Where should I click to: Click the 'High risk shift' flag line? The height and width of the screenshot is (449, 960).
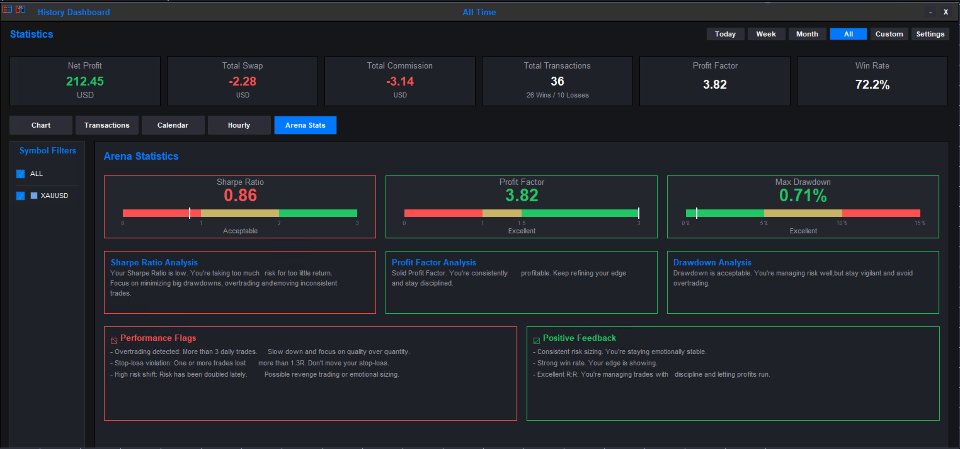255,374
